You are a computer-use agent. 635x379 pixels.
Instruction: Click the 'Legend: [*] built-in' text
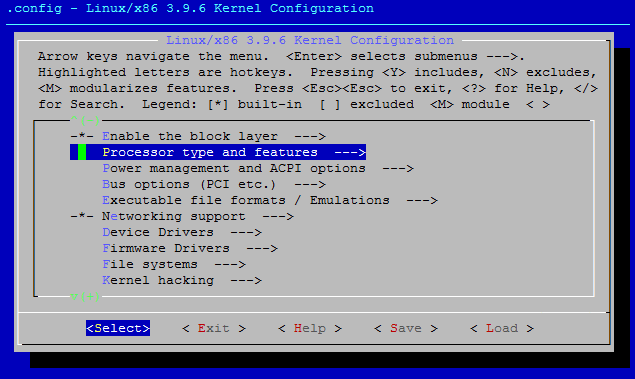pyautogui.click(x=222, y=104)
